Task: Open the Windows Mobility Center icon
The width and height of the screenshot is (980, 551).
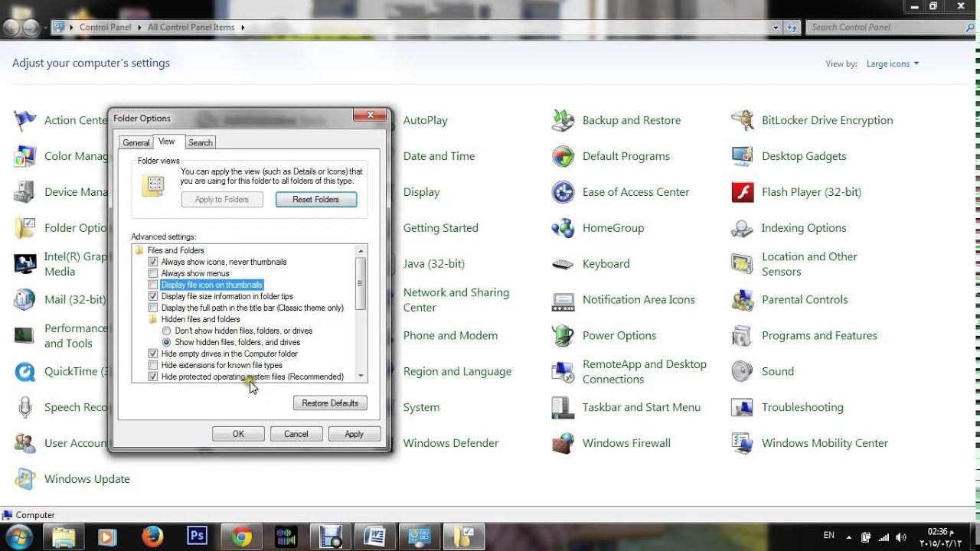Action: click(x=743, y=443)
